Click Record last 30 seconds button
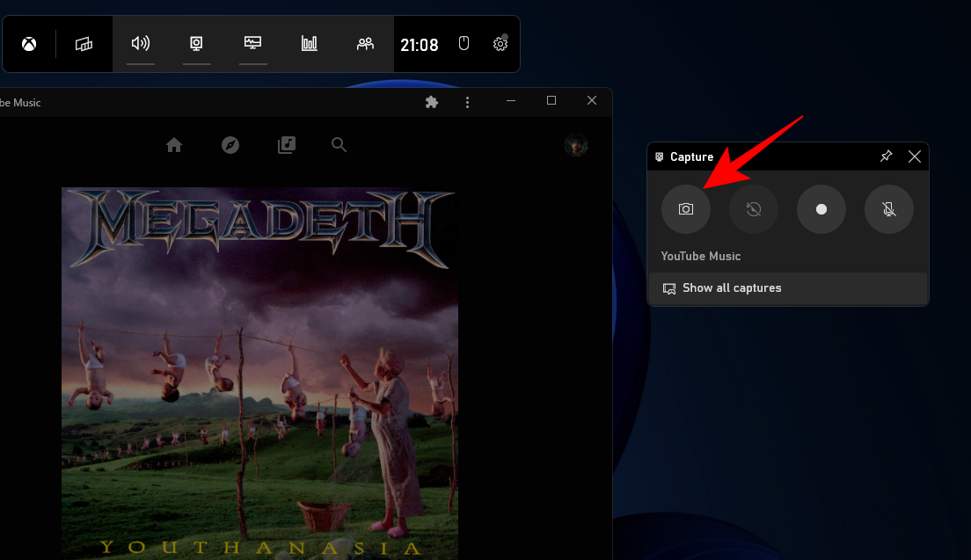971x560 pixels. [753, 209]
